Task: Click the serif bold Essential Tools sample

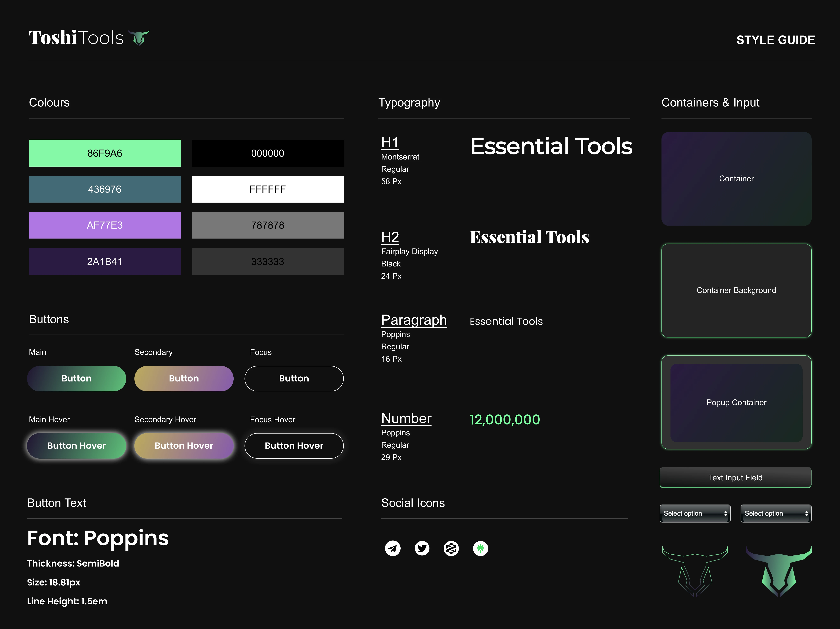Action: (x=529, y=237)
